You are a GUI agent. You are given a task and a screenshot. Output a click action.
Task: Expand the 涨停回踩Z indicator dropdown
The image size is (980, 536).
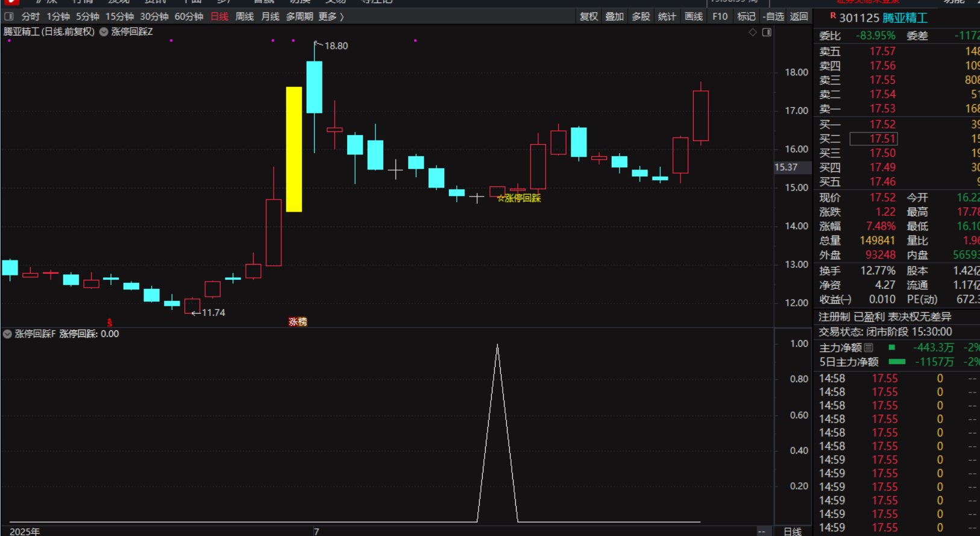click(104, 32)
